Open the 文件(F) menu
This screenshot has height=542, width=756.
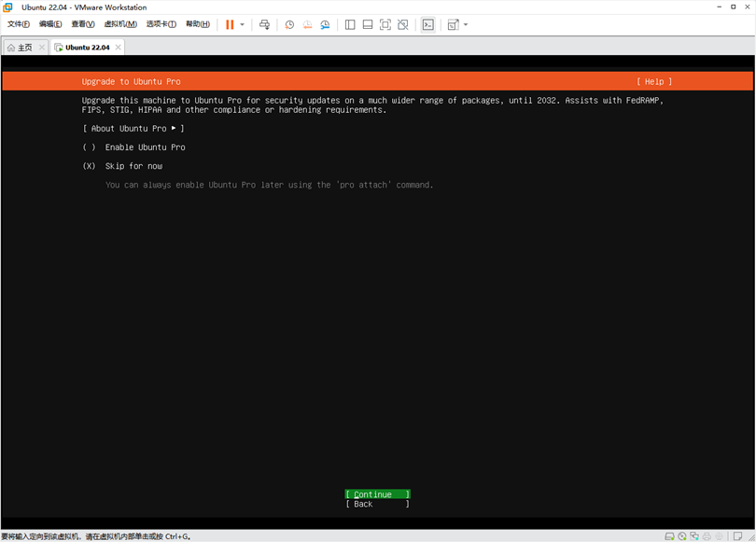19,24
